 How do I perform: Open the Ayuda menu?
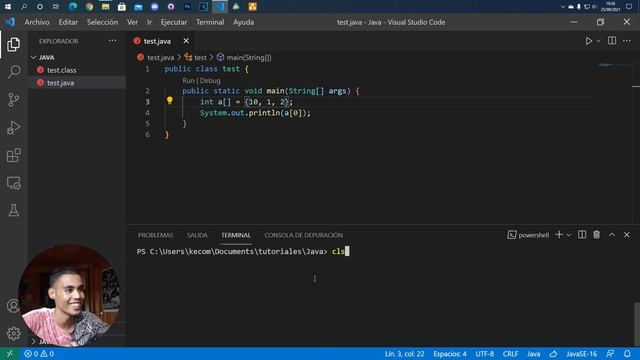pos(243,22)
